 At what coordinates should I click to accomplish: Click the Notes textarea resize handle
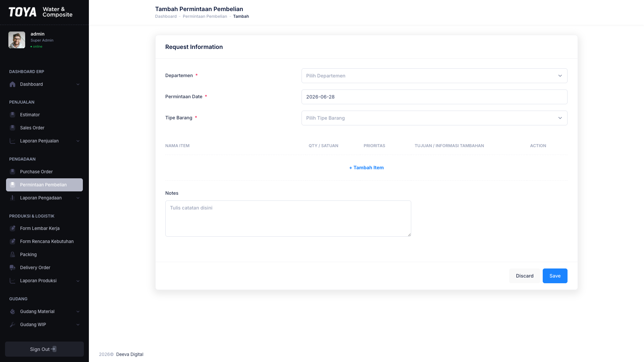coord(409,235)
